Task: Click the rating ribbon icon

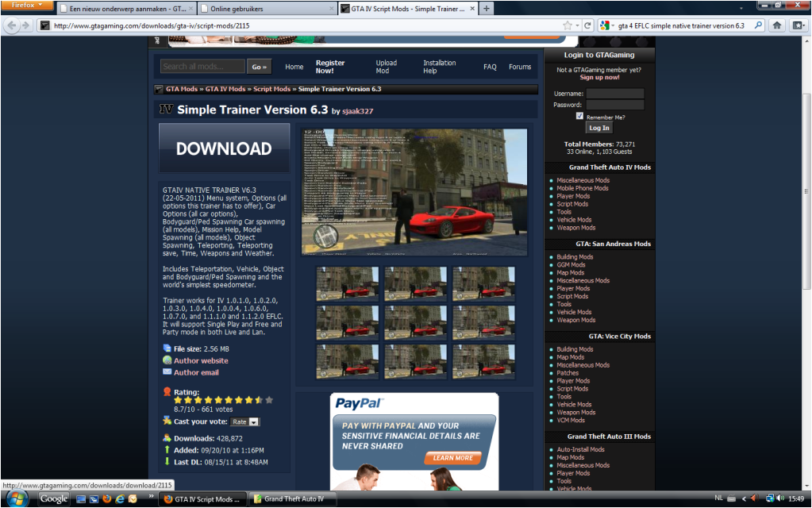Action: [x=167, y=392]
